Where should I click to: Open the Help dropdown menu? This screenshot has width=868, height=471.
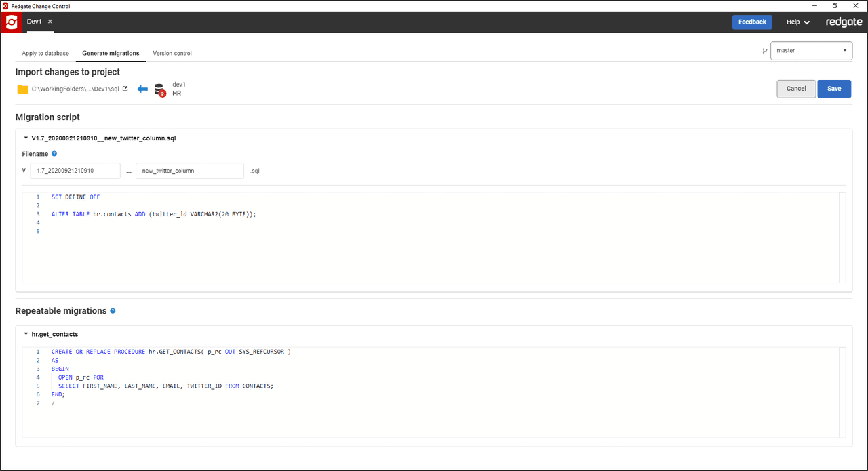pos(798,22)
